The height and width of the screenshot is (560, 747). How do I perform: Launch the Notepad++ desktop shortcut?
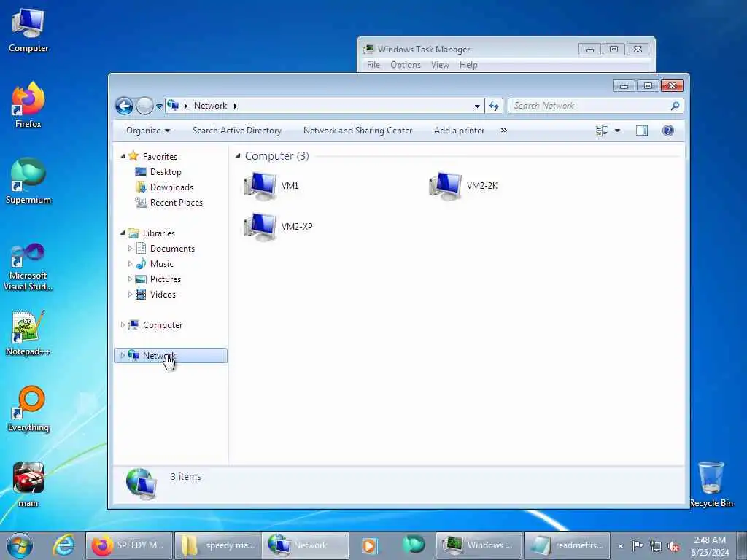pos(28,333)
